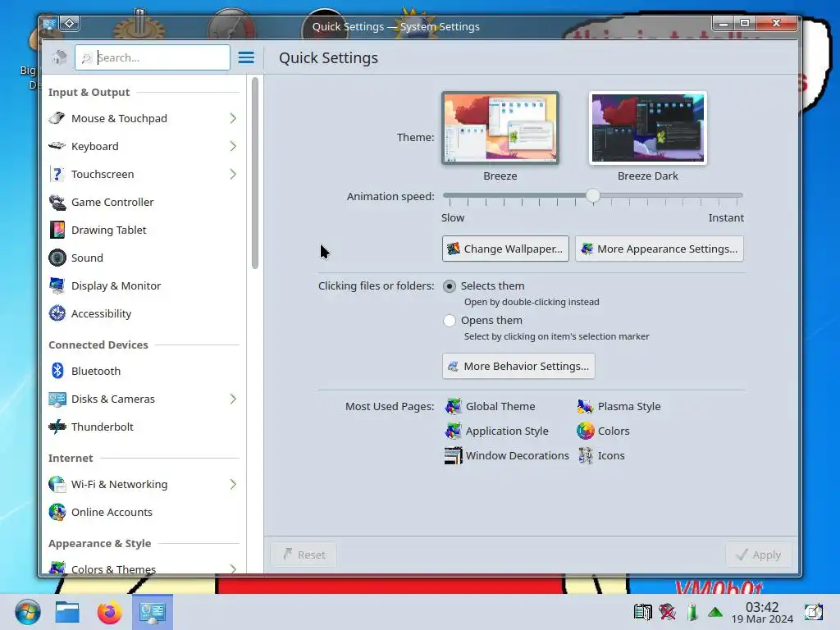Click the sidebar vertical scrollbar
Screen dimensions: 840x630
point(255,173)
